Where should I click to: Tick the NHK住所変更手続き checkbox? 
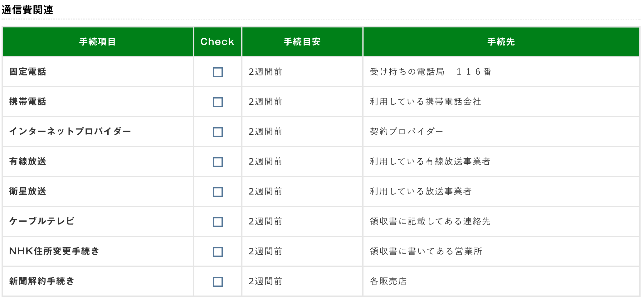[x=217, y=252]
